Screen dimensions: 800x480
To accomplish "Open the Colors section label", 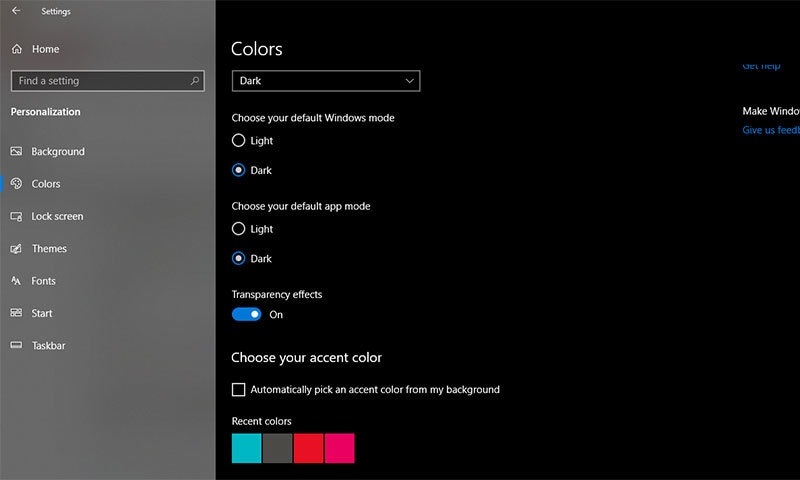I will click(46, 184).
